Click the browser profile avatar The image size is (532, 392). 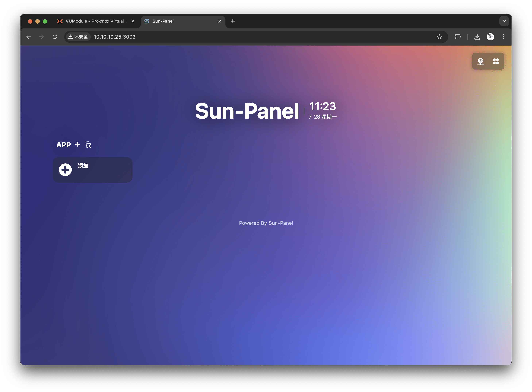coord(490,37)
